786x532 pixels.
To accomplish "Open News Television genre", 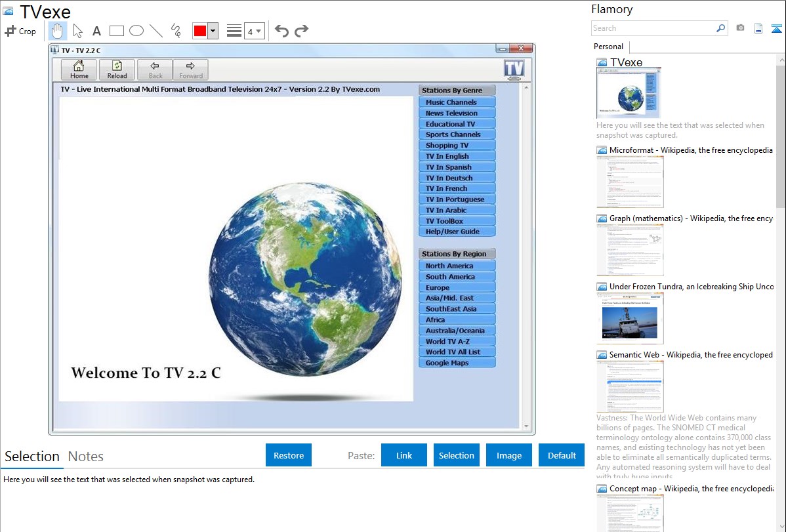I will tap(457, 113).
